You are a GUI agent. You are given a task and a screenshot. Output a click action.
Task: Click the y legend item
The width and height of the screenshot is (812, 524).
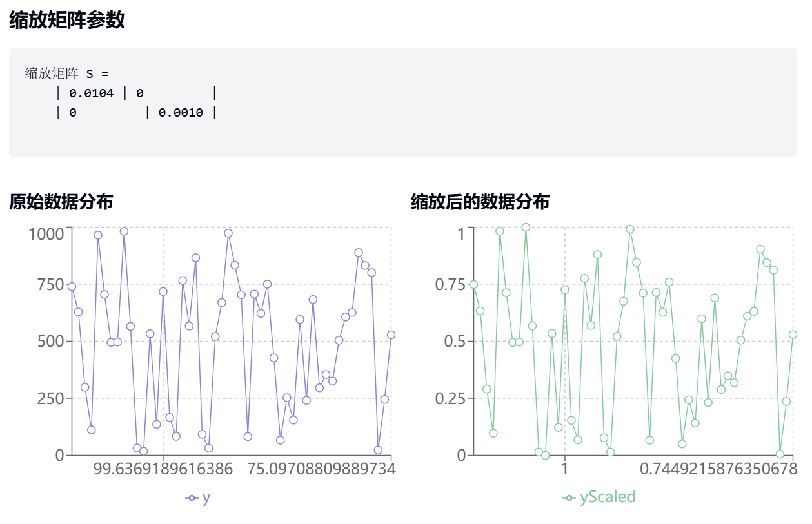click(198, 498)
